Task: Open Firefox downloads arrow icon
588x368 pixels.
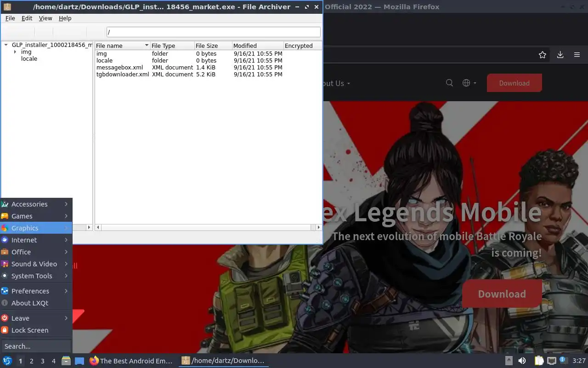Action: (x=560, y=55)
